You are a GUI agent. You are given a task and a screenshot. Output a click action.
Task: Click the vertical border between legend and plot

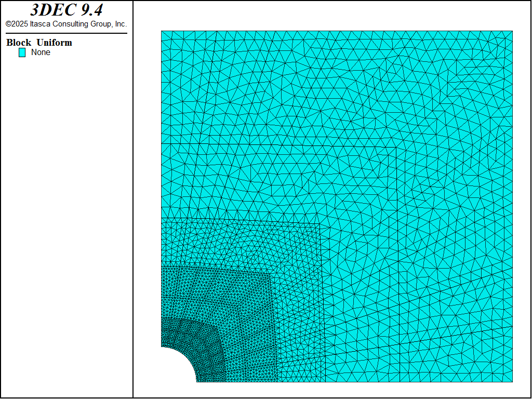[133, 208]
